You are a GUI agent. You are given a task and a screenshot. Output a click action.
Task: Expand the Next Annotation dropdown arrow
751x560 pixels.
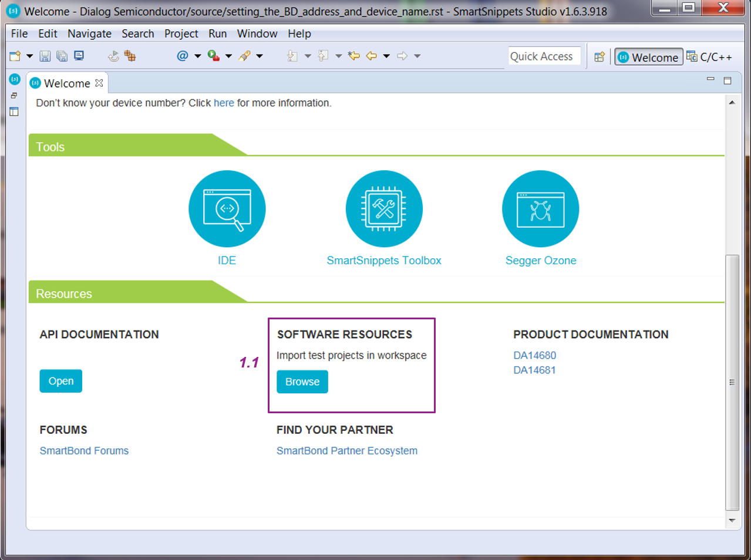pyautogui.click(x=308, y=56)
